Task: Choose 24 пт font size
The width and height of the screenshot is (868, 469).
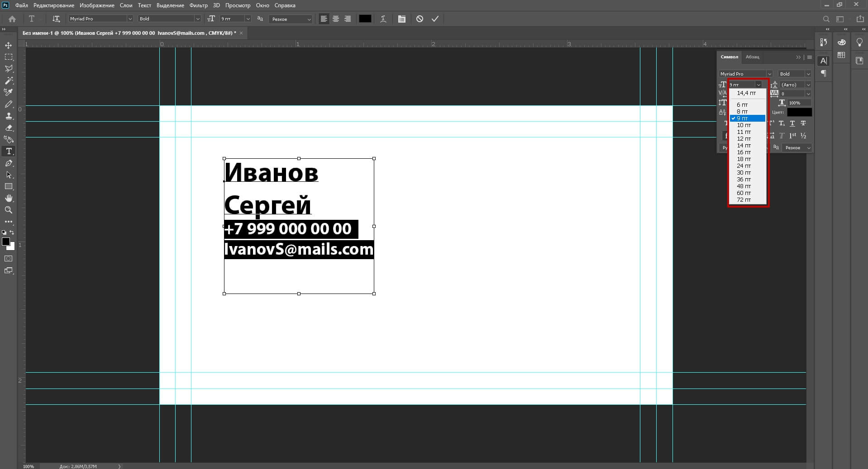Action: [x=748, y=166]
